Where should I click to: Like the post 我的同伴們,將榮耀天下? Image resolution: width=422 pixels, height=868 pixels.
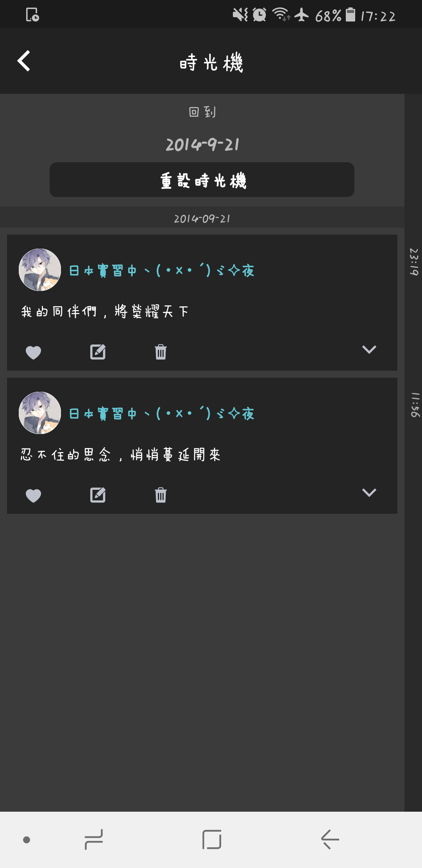[x=33, y=353]
